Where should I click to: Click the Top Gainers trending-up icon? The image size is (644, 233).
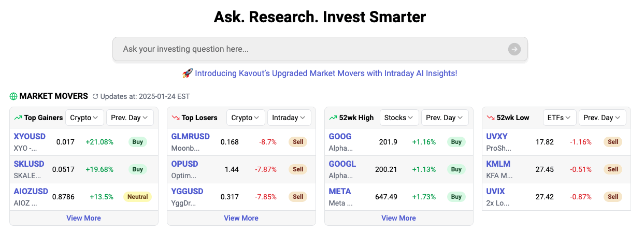(18, 118)
